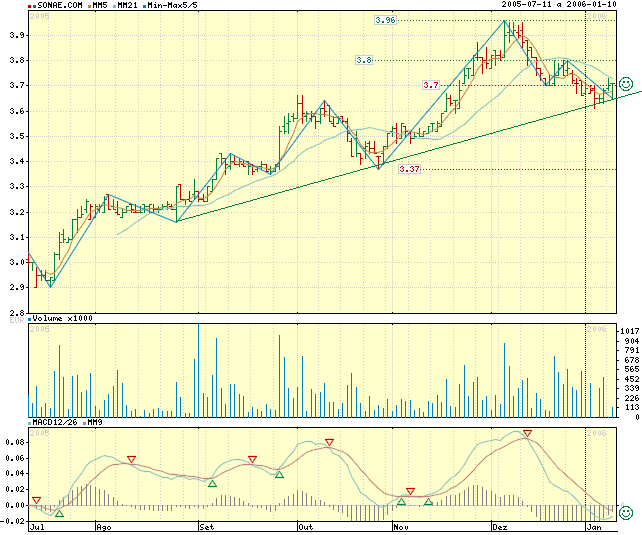Select the red 3.37 support label
Viewport: 642px width, 535px height.
click(409, 169)
